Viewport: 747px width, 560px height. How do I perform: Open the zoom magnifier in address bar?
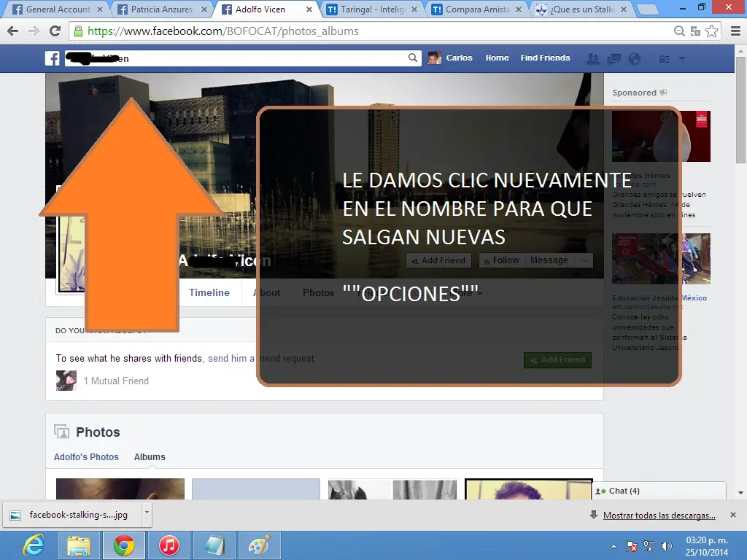coord(679,31)
